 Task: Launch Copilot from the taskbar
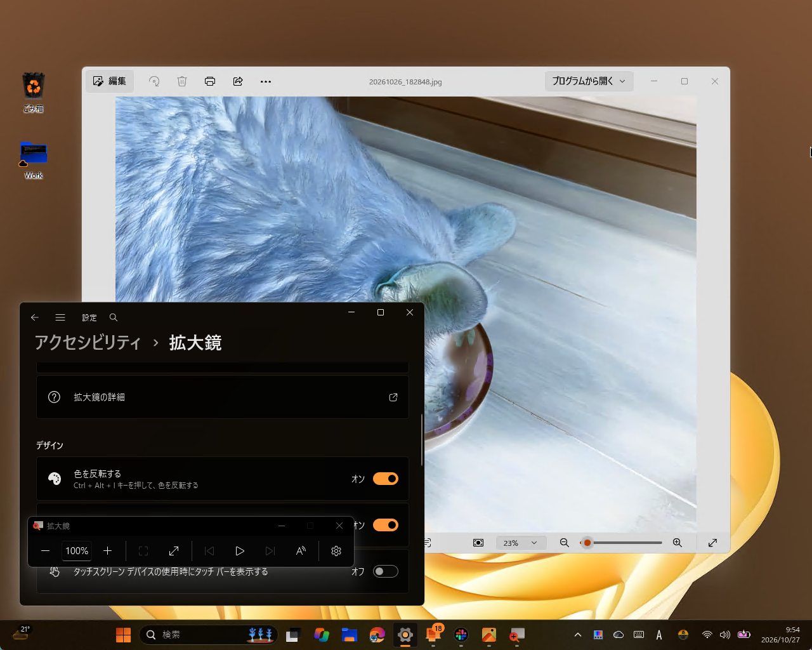pyautogui.click(x=322, y=635)
